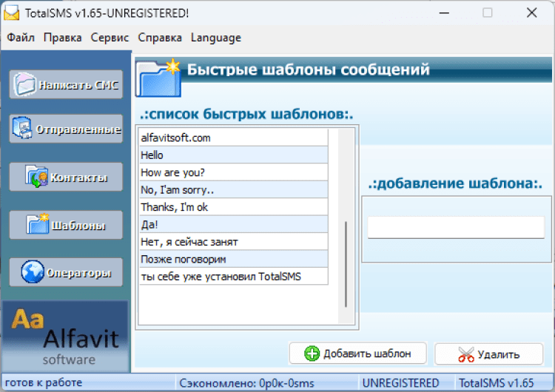Select 'Нет, я сейчас занят' template
The height and width of the screenshot is (392, 555).
click(x=234, y=242)
